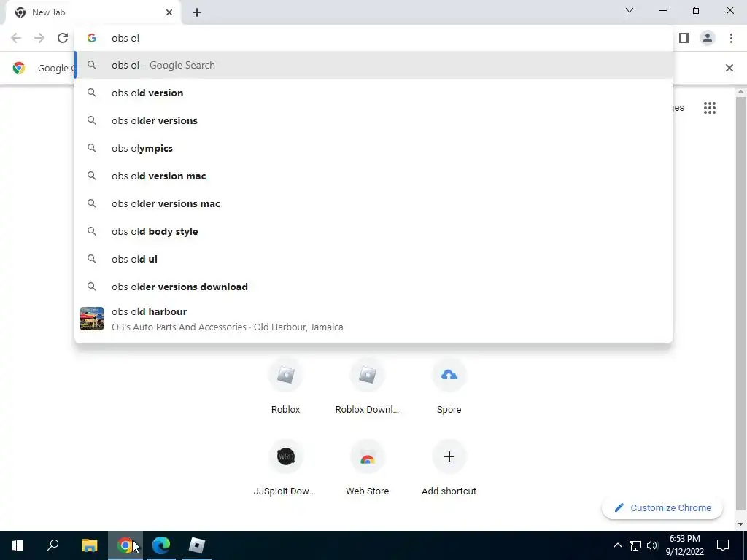Open the profile avatar icon
The image size is (747, 560).
click(x=708, y=38)
